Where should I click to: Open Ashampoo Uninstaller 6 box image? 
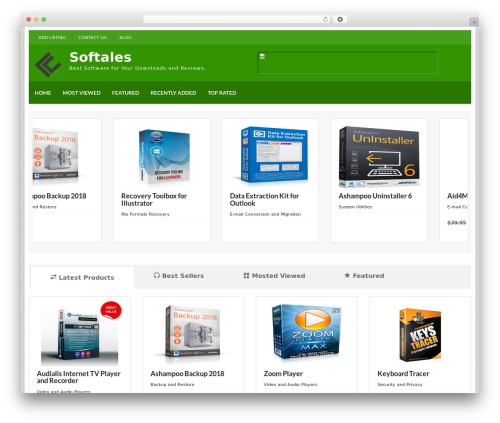(379, 157)
